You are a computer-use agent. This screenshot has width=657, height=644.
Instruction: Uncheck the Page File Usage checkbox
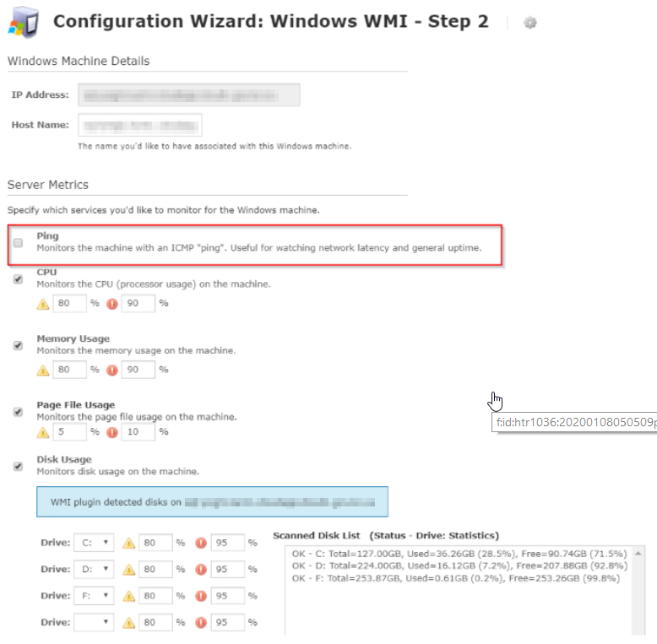coord(18,412)
